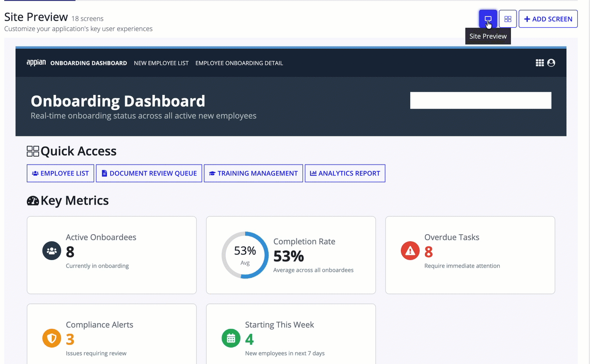Click the ADD SCREEN button
Viewport: 590px width, 364px height.
pos(548,19)
